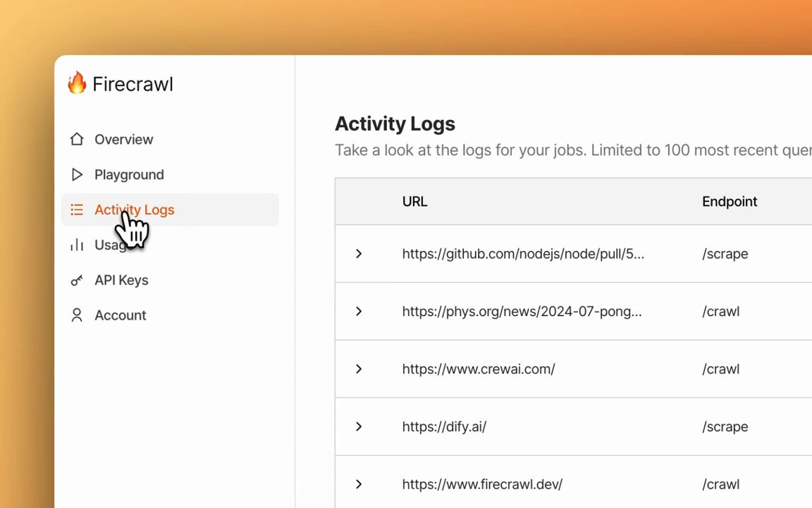
Task: Click the Playground play icon
Action: click(x=77, y=174)
